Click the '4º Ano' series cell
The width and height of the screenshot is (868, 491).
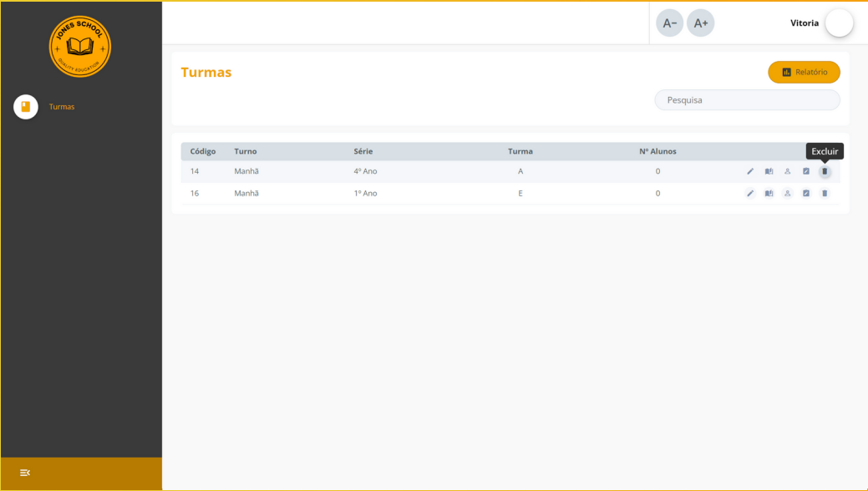click(x=365, y=172)
